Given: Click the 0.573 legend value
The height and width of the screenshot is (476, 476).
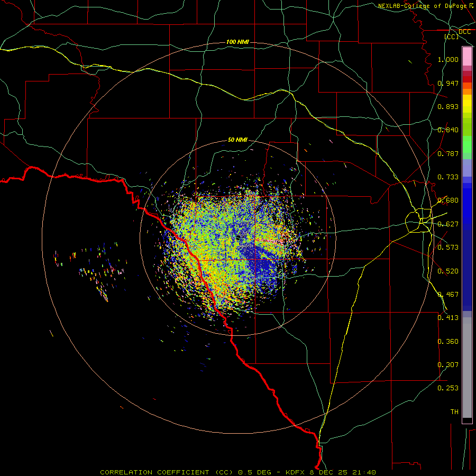Looking at the screenshot, I should 448,248.
